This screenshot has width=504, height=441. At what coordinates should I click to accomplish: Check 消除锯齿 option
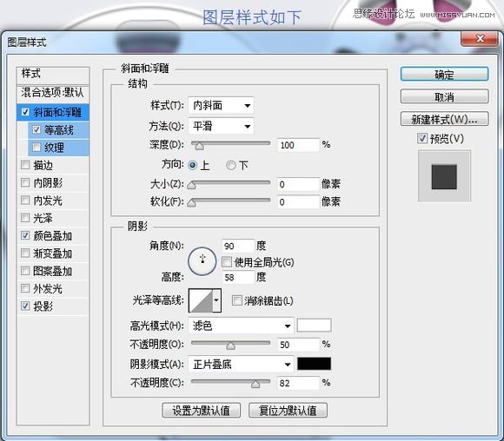click(x=237, y=300)
